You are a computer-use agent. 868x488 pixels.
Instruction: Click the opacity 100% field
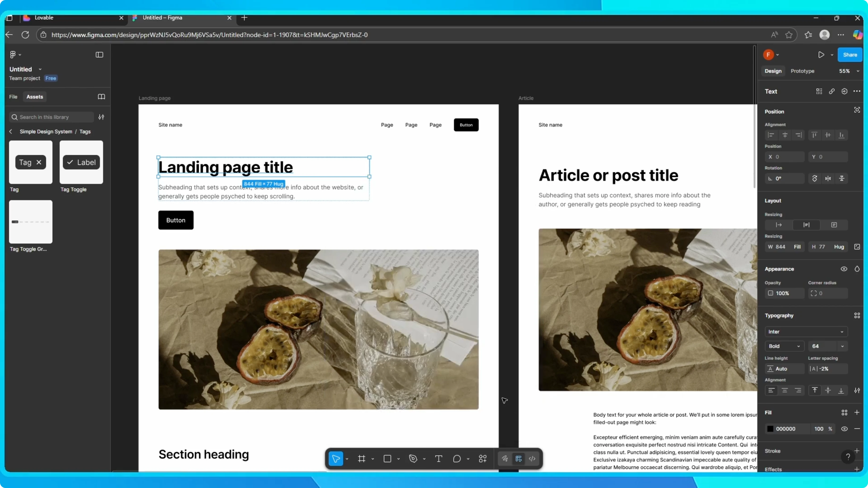pos(785,293)
